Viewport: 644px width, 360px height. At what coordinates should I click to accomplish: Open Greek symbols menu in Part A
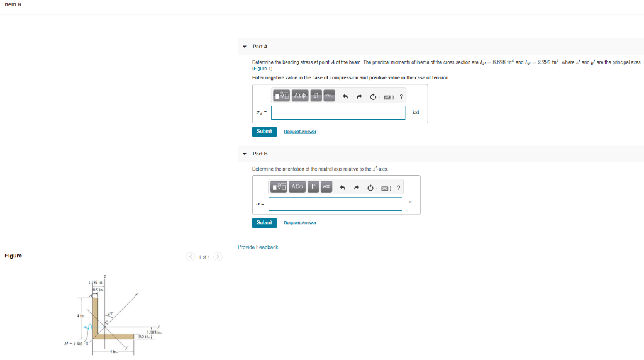[300, 96]
